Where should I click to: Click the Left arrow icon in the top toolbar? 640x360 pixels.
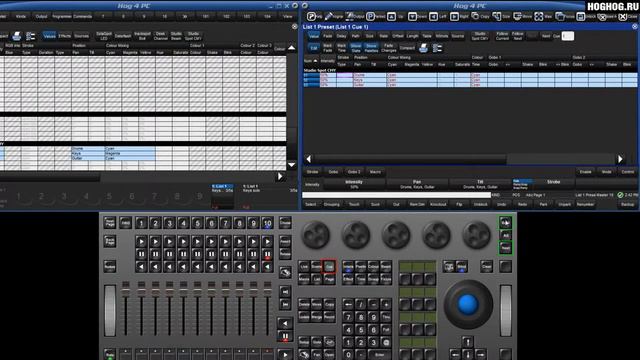(433, 16)
